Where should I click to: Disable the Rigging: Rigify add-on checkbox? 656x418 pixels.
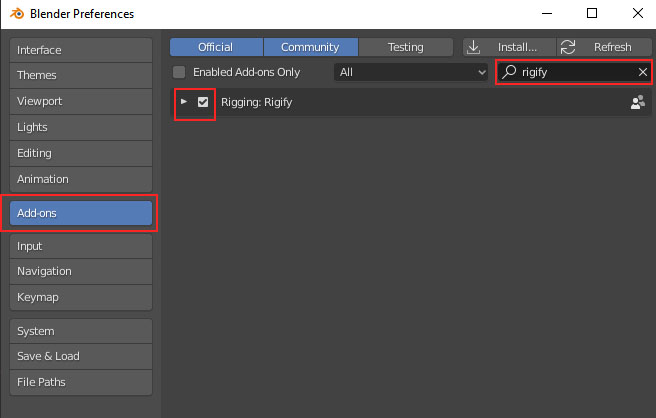click(x=203, y=102)
